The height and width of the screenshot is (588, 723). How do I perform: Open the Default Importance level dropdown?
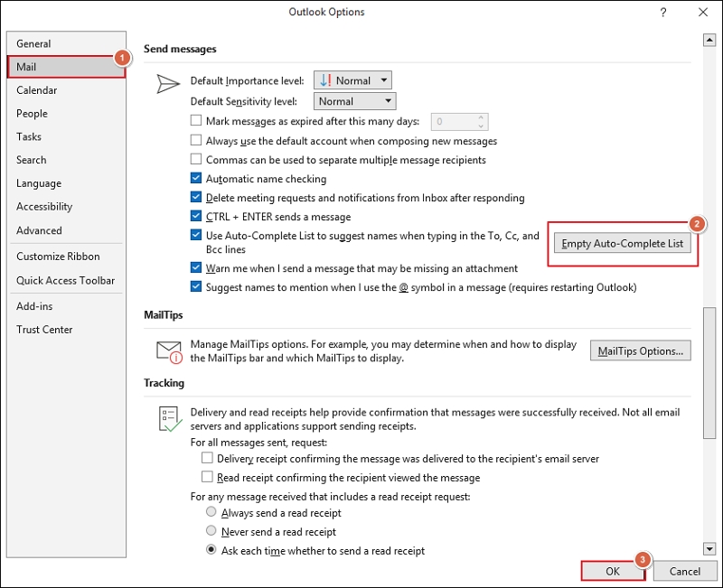[x=352, y=80]
